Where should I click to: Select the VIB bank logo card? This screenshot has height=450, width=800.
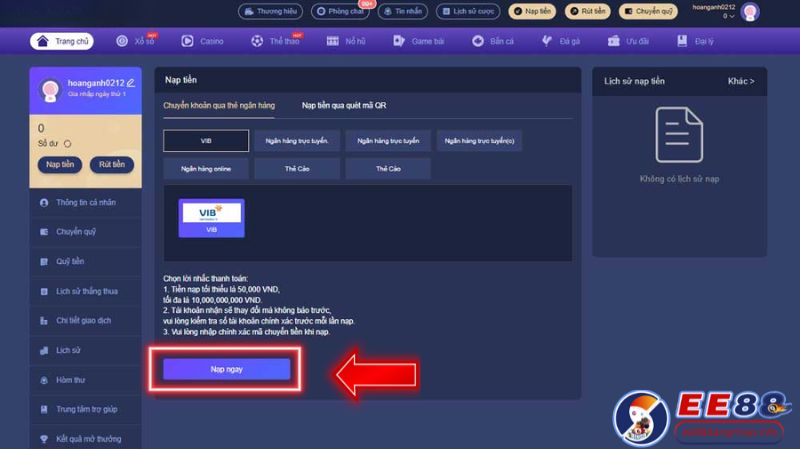[x=211, y=217]
